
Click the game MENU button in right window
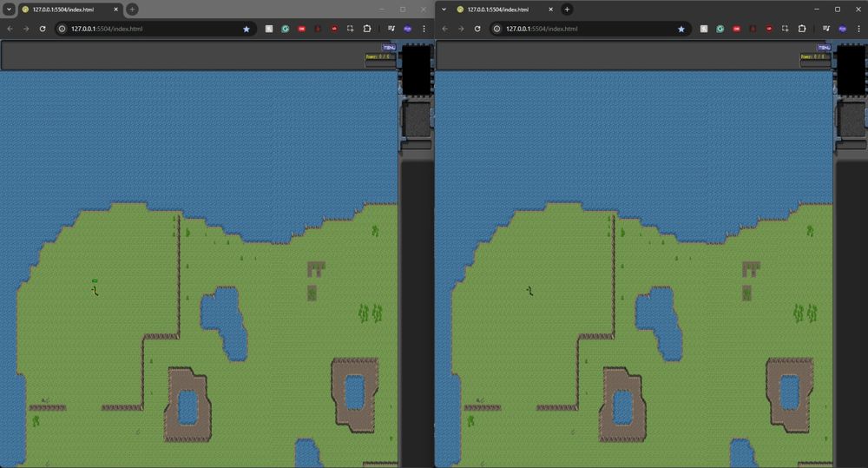click(x=825, y=48)
